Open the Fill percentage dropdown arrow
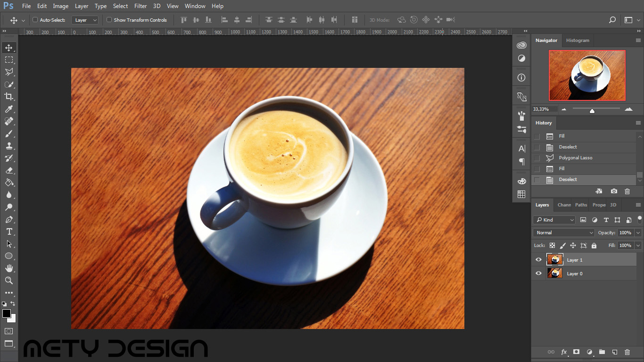This screenshot has height=362, width=644. coord(638,246)
